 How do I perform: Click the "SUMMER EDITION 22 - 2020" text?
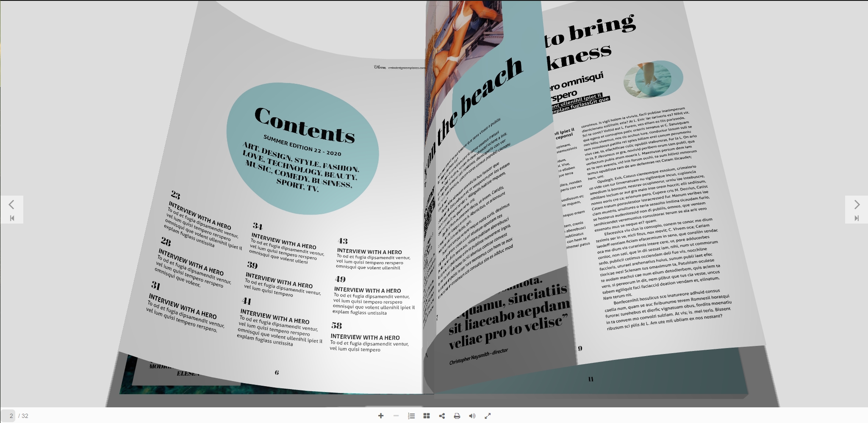coord(302,145)
